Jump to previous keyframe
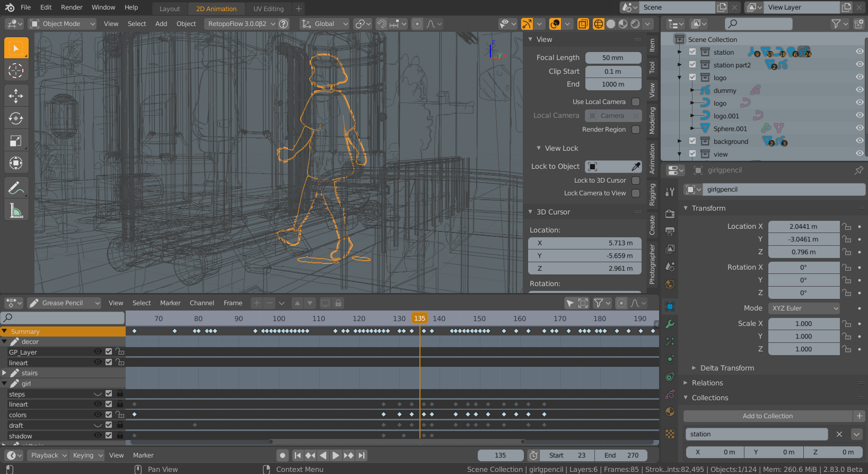The image size is (868, 474). tap(310, 455)
